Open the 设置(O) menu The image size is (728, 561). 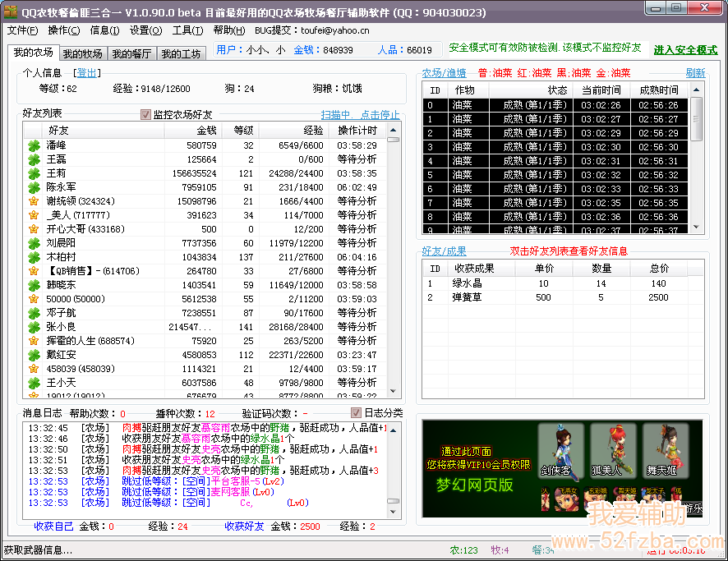tap(145, 30)
